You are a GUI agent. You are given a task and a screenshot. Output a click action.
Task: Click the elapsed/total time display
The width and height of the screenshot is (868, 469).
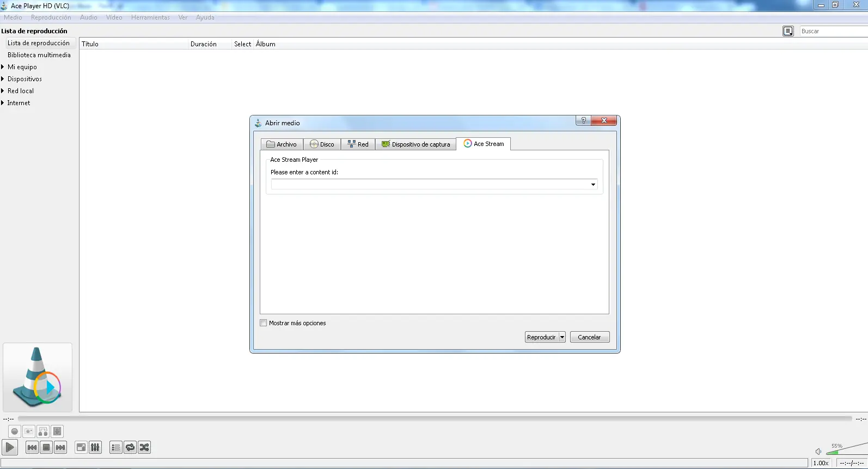852,463
